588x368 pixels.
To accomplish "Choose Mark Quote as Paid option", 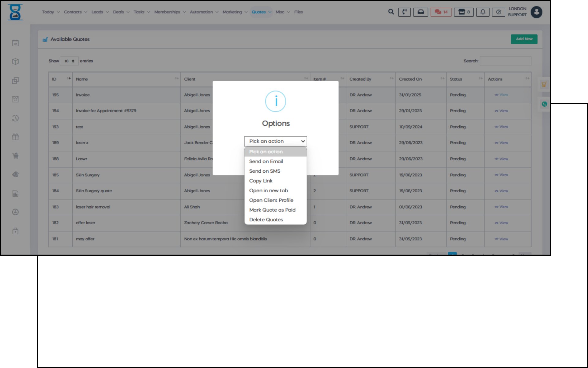I will pos(272,210).
